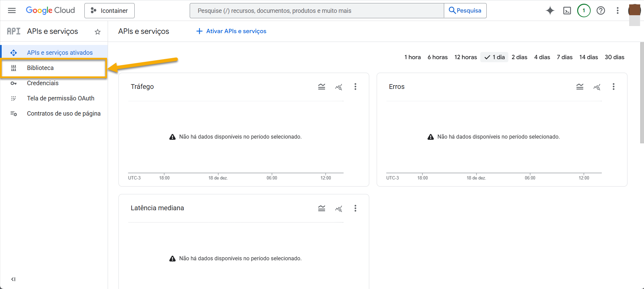Activate Cloud Shell terminal icon
This screenshot has height=289, width=644.
pyautogui.click(x=567, y=10)
